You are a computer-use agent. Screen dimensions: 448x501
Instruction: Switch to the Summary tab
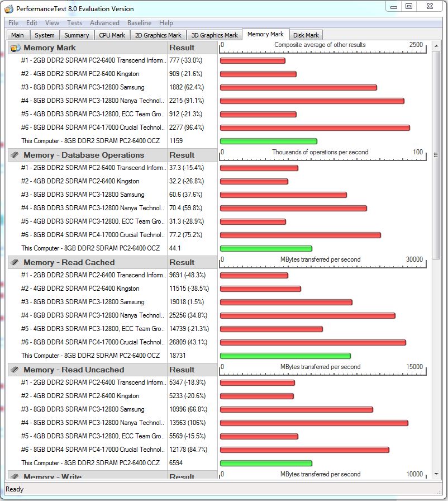[77, 35]
